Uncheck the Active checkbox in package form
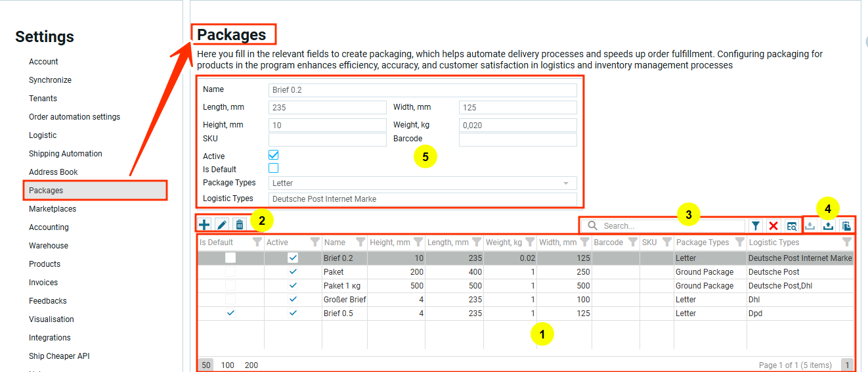Image resolution: width=868 pixels, height=372 pixels. point(274,155)
